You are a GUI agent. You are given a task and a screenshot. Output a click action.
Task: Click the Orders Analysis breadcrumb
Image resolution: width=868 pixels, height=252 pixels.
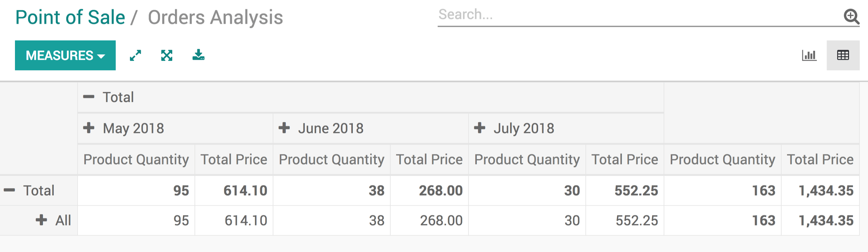[215, 17]
